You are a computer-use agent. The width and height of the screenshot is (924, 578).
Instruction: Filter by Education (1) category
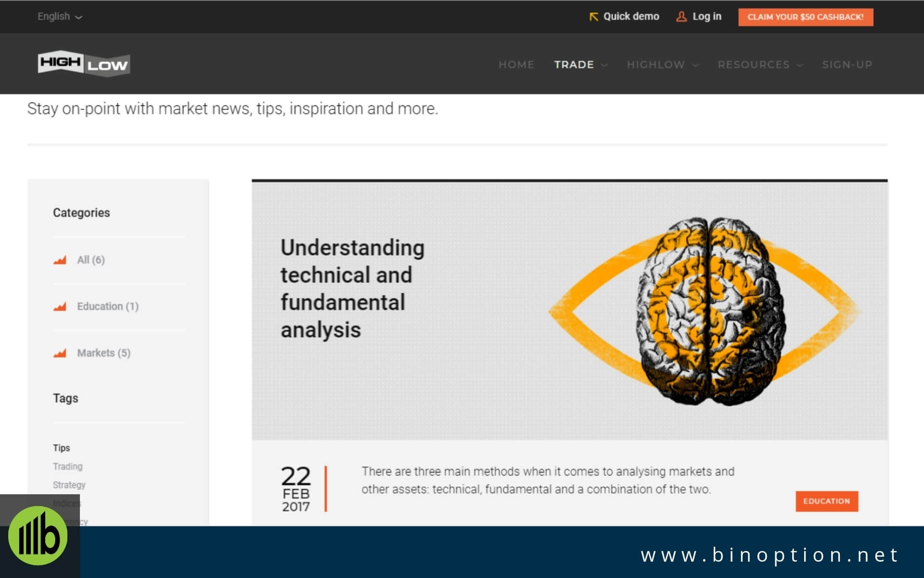[x=108, y=306]
